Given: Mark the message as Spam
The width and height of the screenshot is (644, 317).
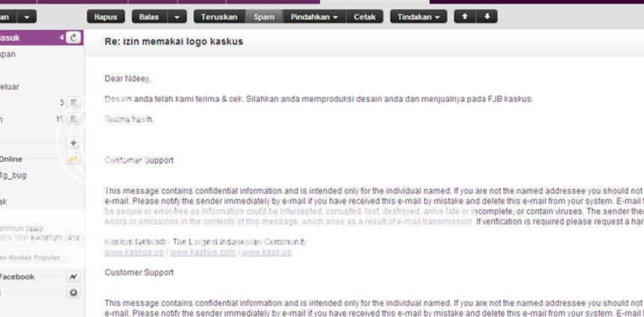Looking at the screenshot, I should click(x=264, y=16).
